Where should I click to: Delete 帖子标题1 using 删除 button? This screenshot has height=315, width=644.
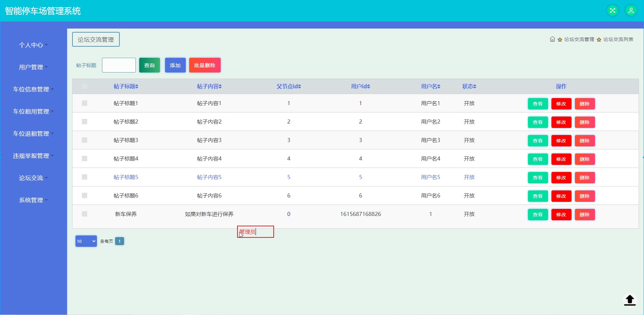click(585, 104)
